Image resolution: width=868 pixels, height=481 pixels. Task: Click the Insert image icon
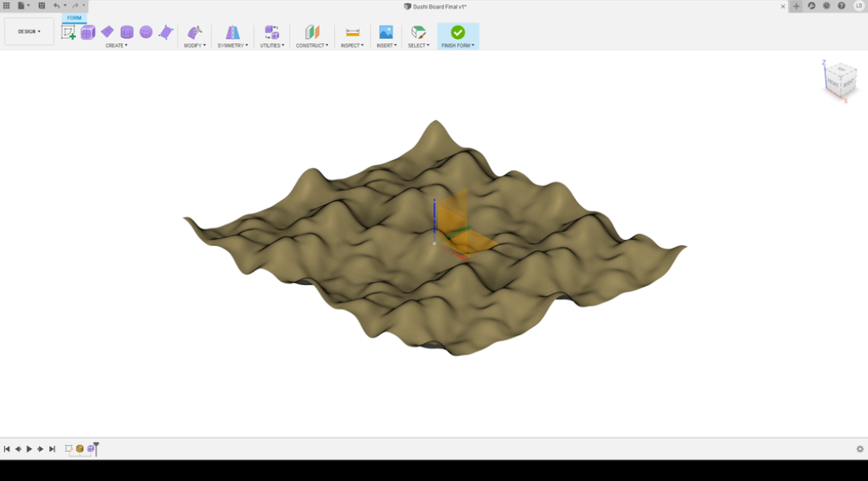(386, 33)
